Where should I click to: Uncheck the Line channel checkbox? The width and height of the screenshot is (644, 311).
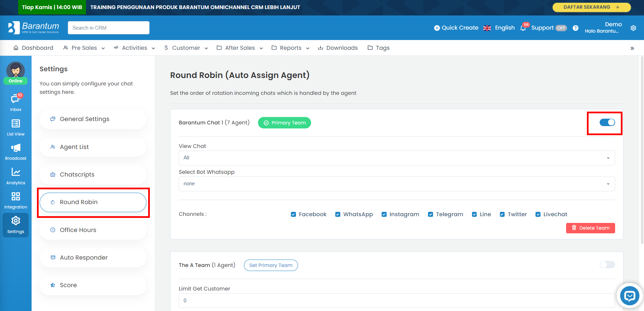pyautogui.click(x=474, y=215)
